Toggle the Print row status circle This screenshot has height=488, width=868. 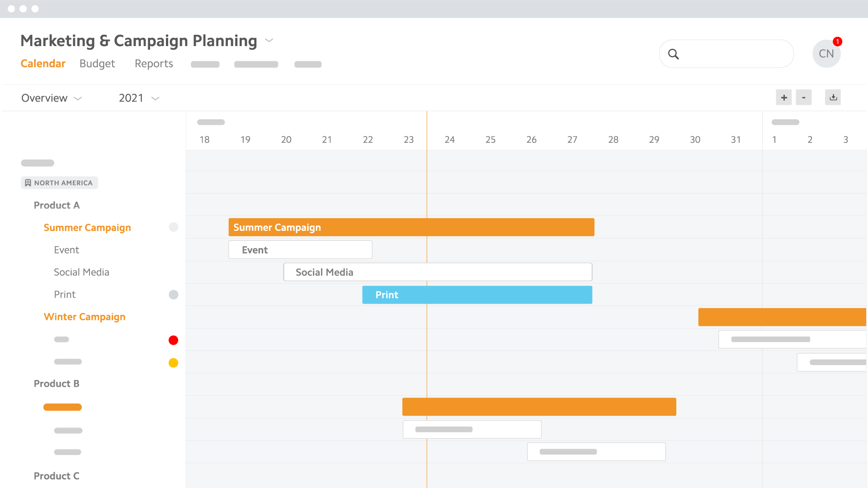(174, 295)
